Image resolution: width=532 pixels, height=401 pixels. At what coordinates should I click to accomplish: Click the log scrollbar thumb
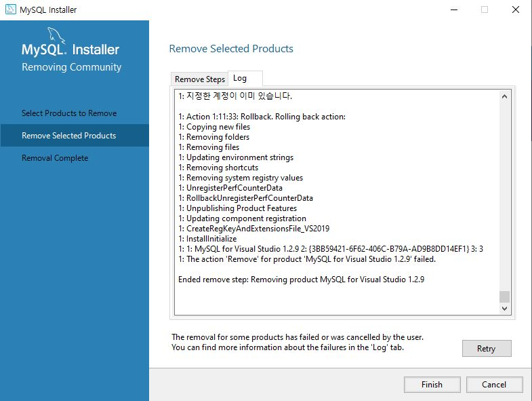504,297
